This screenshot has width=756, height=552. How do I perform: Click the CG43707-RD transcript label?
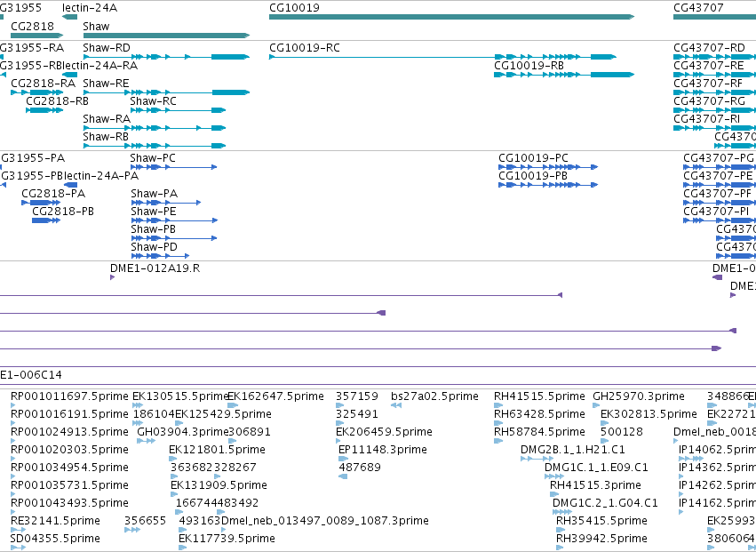pyautogui.click(x=709, y=48)
